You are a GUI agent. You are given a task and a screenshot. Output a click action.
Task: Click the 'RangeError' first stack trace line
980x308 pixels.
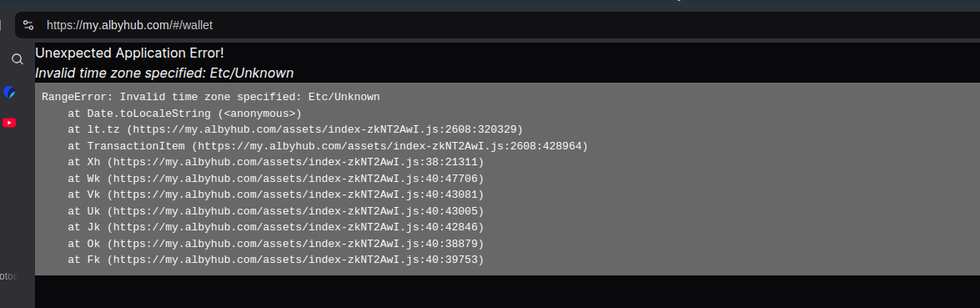[211, 97]
